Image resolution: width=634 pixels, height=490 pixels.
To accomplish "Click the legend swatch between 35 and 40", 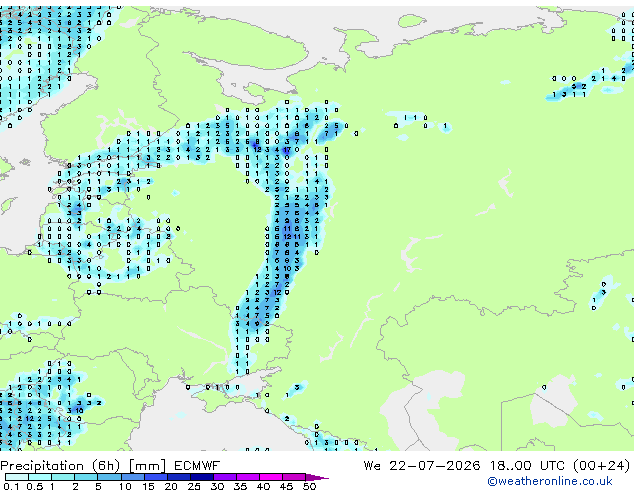I will click(247, 477).
